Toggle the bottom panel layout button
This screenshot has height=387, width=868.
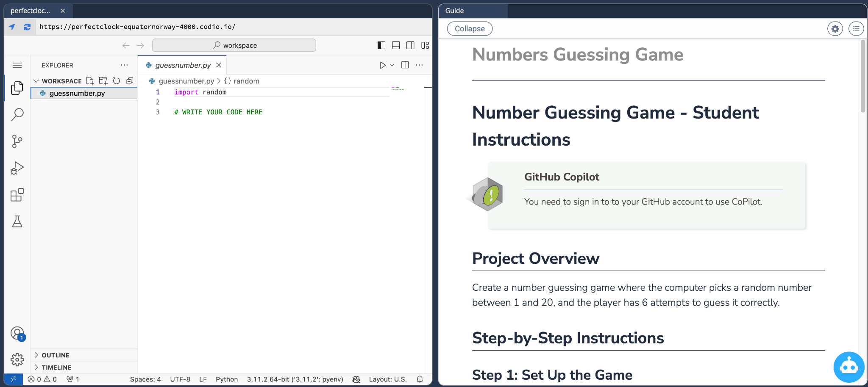(396, 45)
